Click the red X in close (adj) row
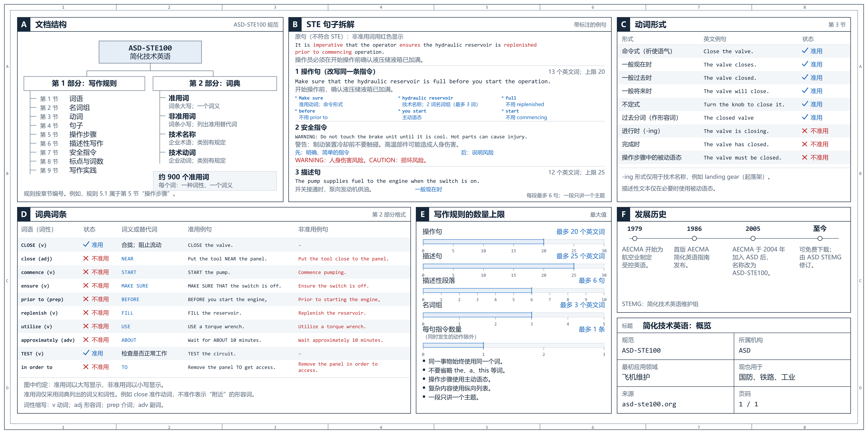The width and height of the screenshot is (868, 434). [86, 259]
